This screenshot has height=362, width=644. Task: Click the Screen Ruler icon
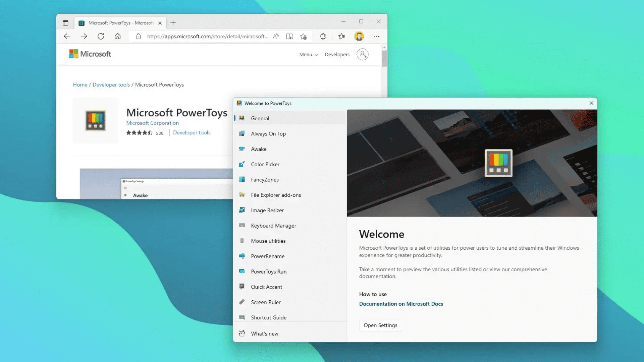click(x=242, y=302)
